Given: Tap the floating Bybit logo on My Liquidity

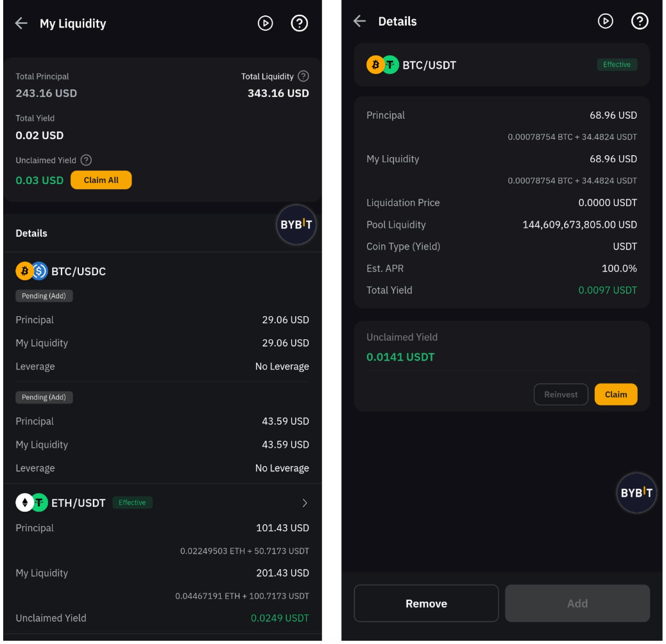Looking at the screenshot, I should coord(296,225).
